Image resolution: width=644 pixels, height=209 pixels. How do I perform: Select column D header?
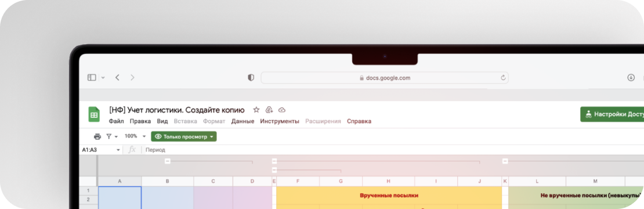(252, 181)
